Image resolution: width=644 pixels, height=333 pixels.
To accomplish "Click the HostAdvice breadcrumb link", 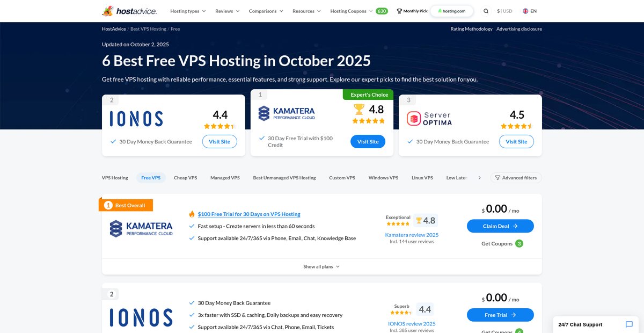I will pos(114,29).
